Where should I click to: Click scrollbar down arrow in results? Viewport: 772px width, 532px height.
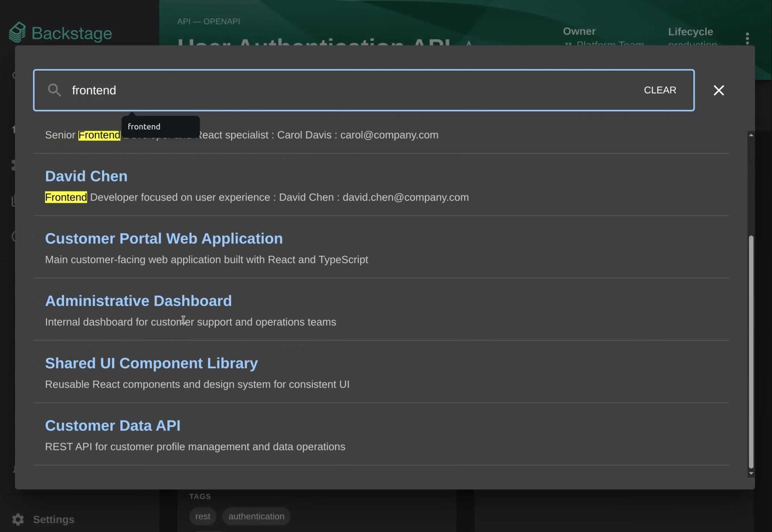pyautogui.click(x=751, y=473)
